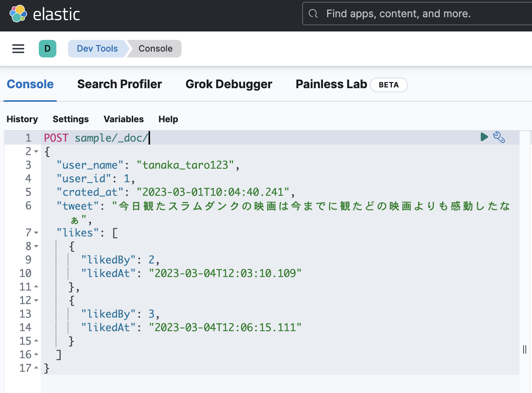Click the "user_id" key

pos(84,179)
